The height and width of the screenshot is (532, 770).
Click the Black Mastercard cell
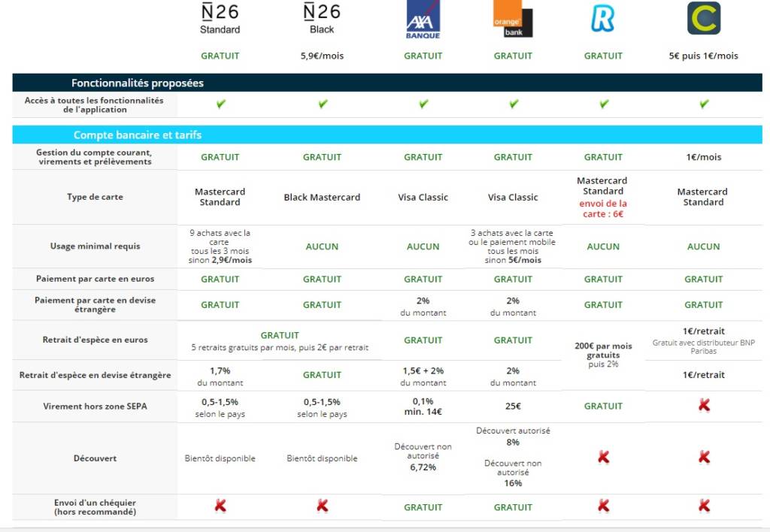pyautogui.click(x=322, y=197)
